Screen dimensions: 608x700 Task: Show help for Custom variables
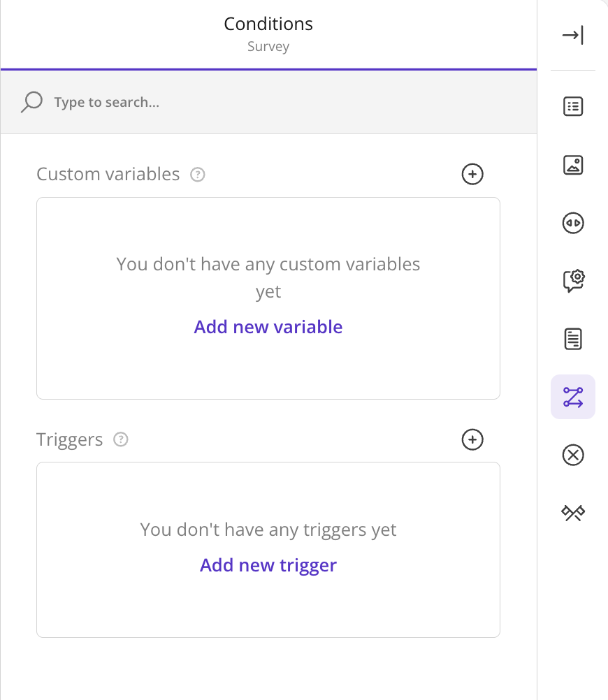198,175
